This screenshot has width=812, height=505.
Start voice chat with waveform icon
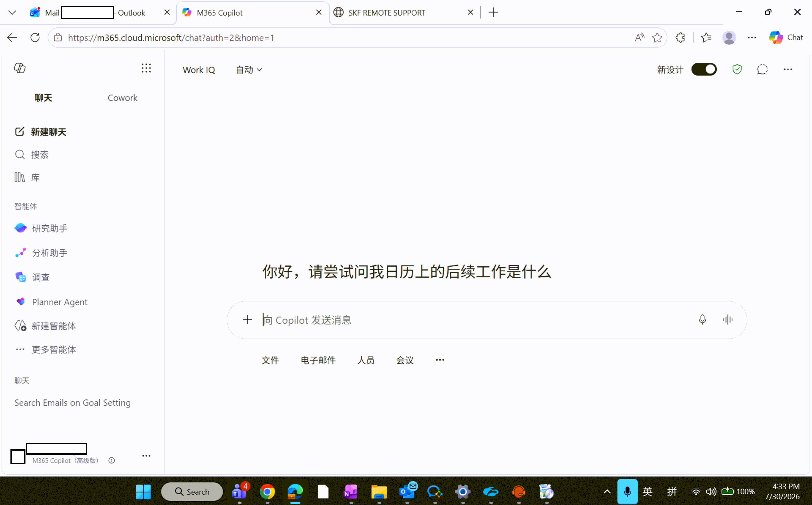click(728, 320)
